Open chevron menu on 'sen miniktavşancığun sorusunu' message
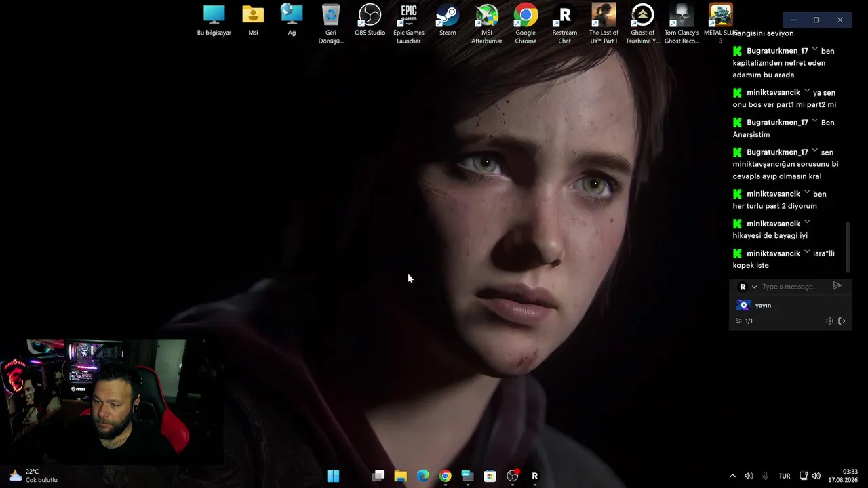Viewport: 868px width, 488px height. pos(814,151)
